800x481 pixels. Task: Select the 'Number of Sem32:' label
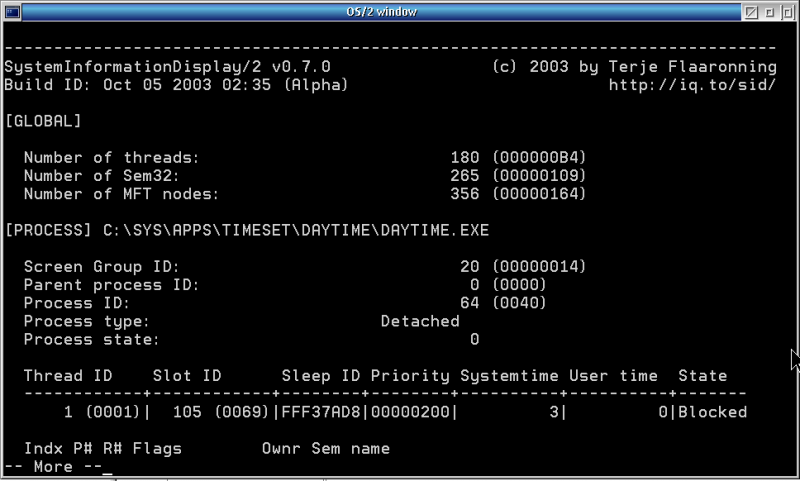tap(102, 175)
